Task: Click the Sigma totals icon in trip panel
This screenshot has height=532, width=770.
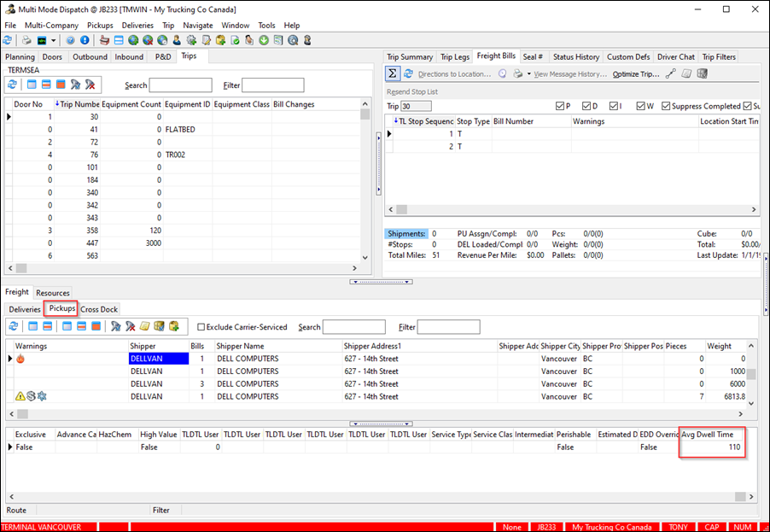Action: click(x=394, y=74)
